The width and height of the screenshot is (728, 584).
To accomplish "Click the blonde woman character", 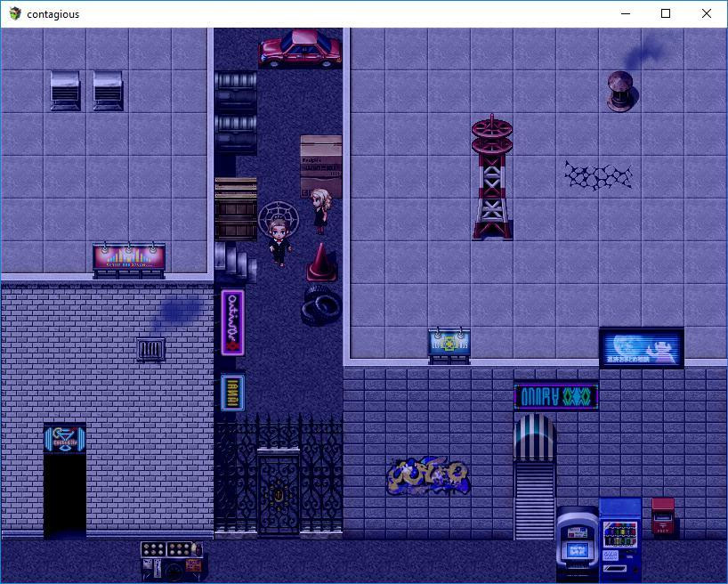I will click(320, 211).
